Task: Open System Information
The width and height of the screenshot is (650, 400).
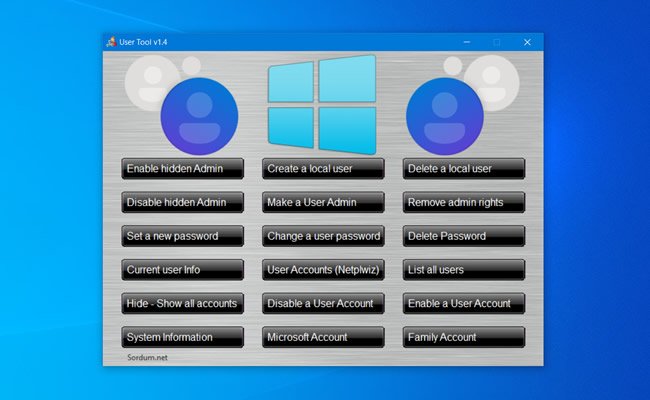Action: 182,337
